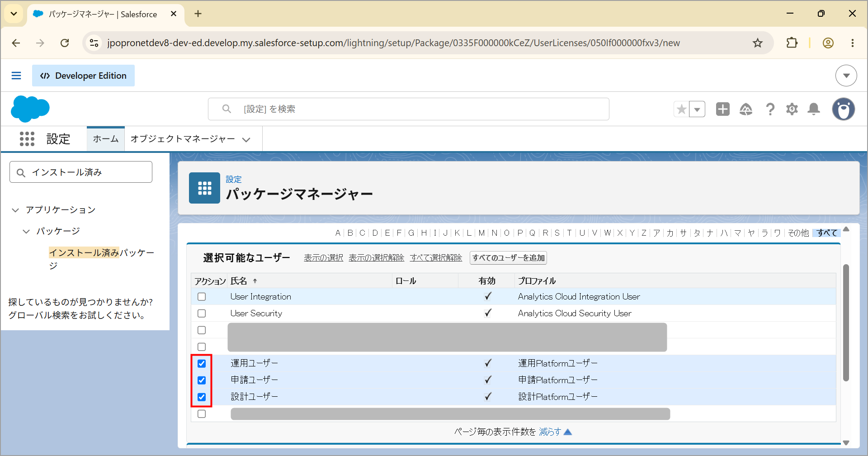Filter users by その他
This screenshot has height=456, width=868.
[798, 233]
